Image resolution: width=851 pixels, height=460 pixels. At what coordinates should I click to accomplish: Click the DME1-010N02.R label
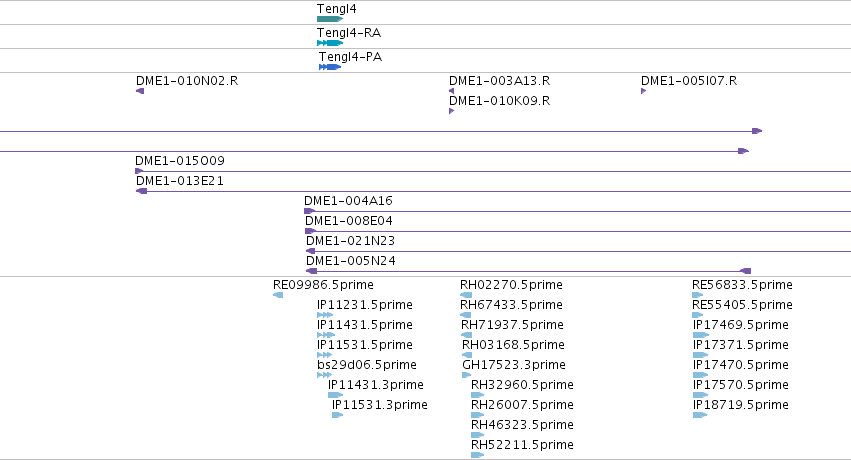tap(187, 81)
